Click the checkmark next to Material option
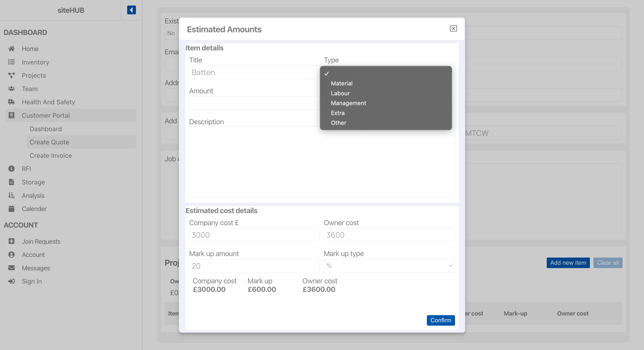The image size is (644, 350). coord(326,73)
